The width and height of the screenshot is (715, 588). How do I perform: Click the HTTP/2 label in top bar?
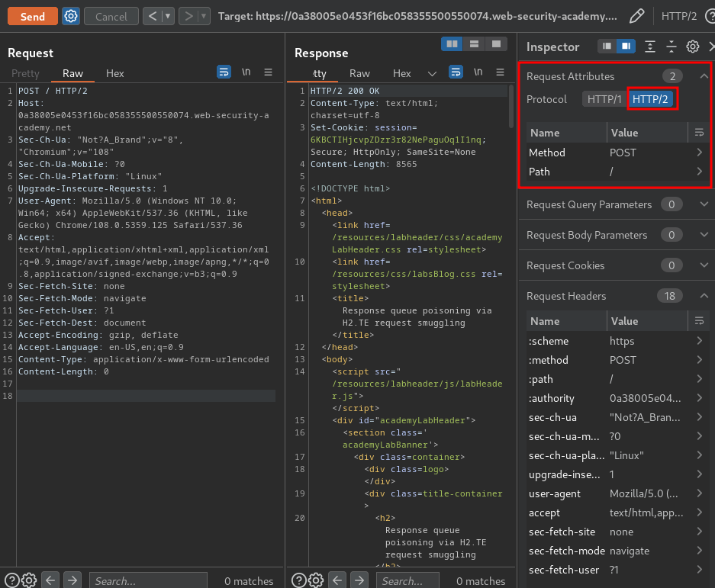[678, 17]
